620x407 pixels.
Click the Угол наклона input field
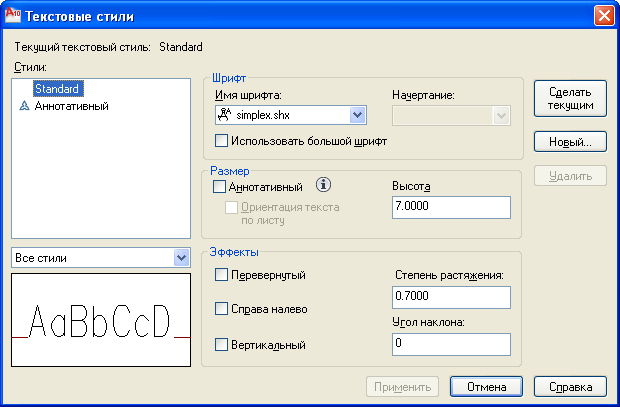(451, 344)
